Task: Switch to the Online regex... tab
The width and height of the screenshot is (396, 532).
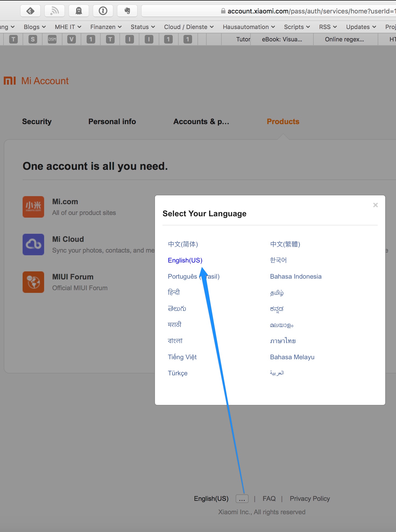Action: pos(346,39)
